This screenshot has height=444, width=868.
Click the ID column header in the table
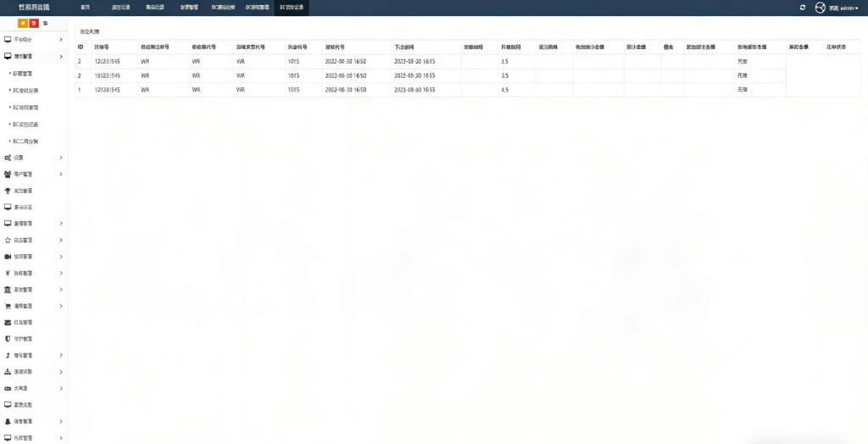point(81,47)
